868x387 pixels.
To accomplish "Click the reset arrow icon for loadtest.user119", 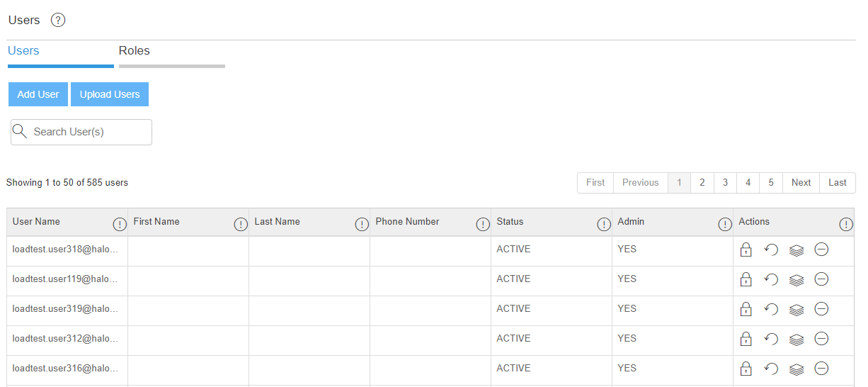I will [771, 279].
